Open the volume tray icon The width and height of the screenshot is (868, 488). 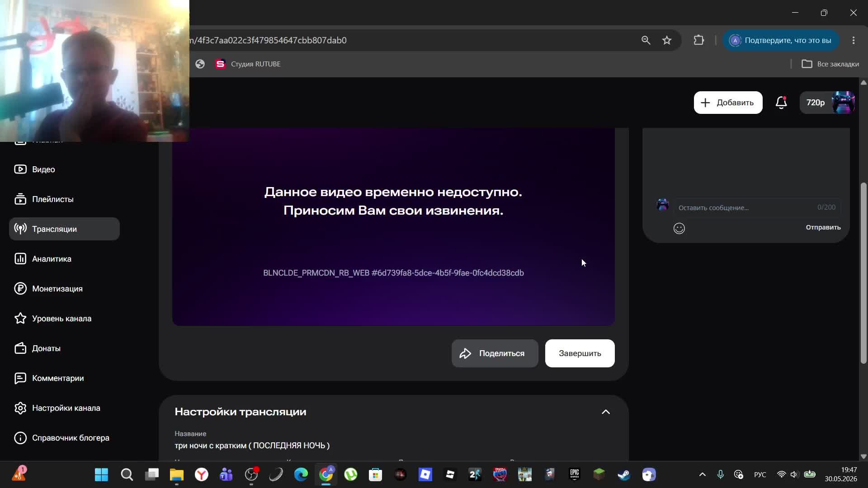(x=794, y=474)
